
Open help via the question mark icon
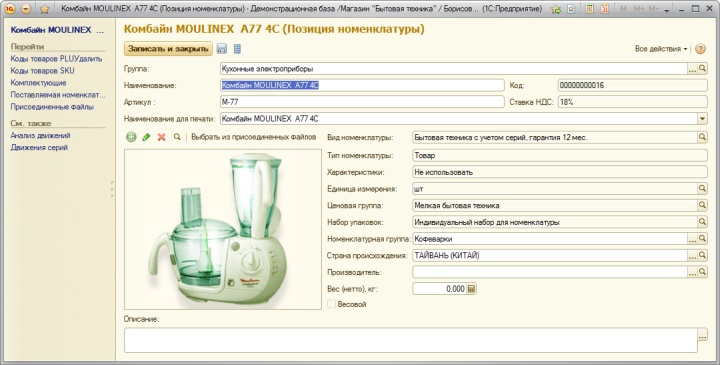tap(700, 49)
